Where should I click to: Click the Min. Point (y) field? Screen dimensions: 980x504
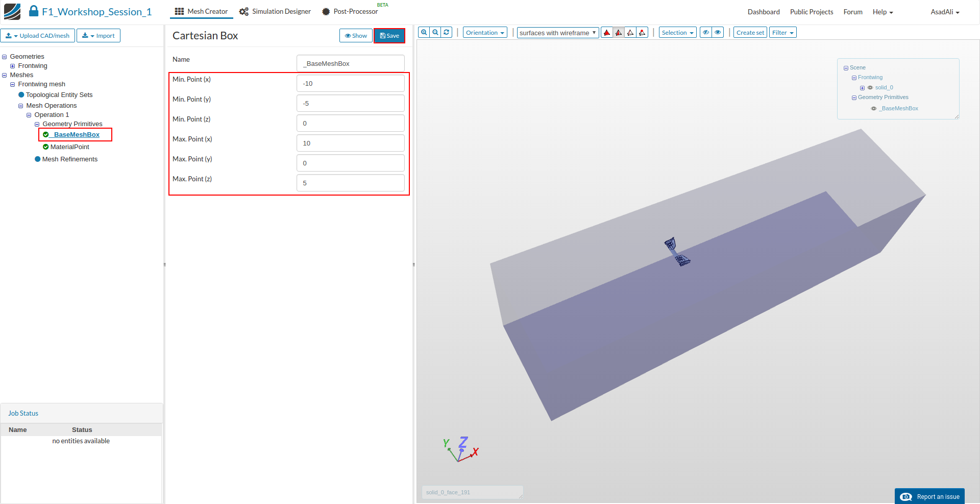click(x=351, y=104)
